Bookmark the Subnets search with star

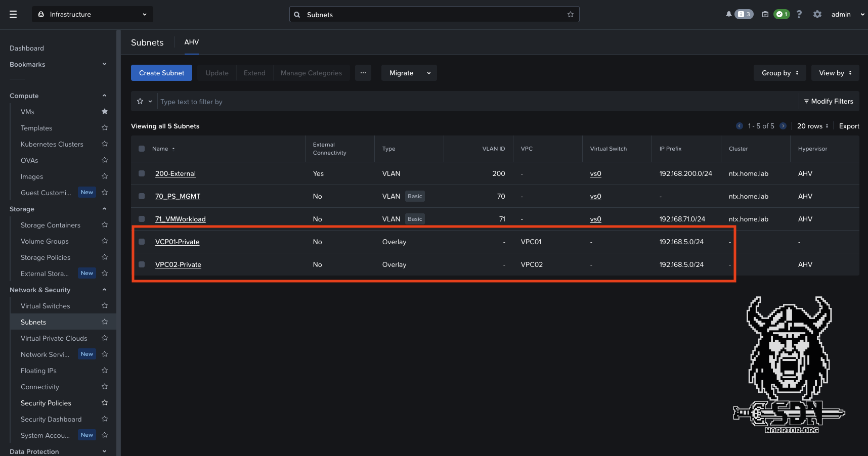(x=570, y=15)
